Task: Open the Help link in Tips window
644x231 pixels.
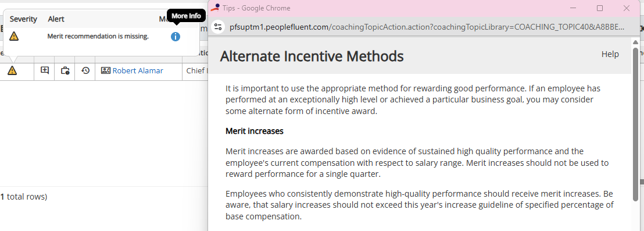Action: [x=610, y=54]
